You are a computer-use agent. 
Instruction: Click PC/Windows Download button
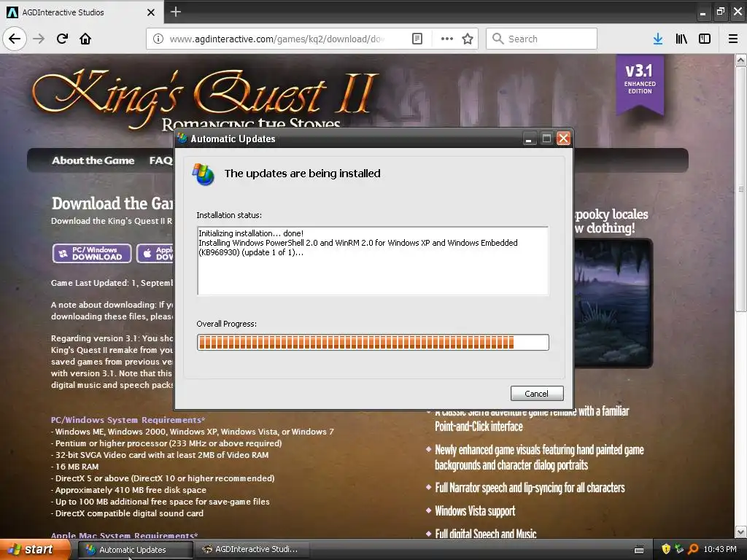[92, 253]
